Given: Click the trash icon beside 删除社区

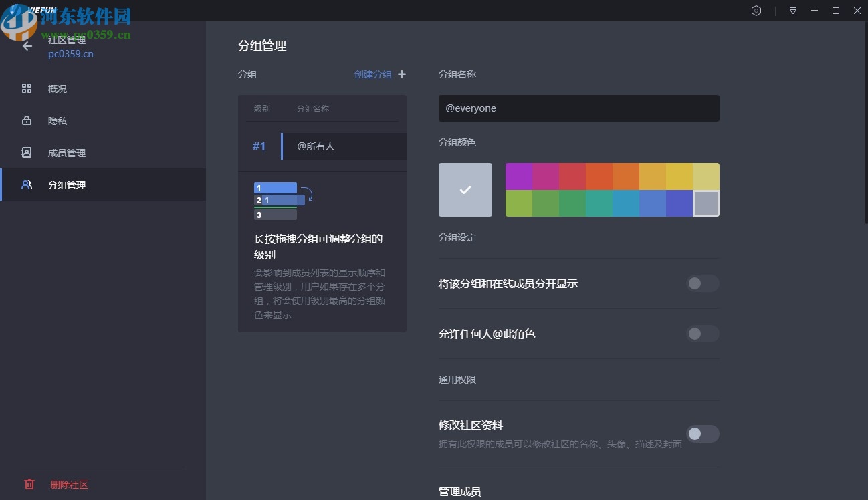Looking at the screenshot, I should coord(29,484).
